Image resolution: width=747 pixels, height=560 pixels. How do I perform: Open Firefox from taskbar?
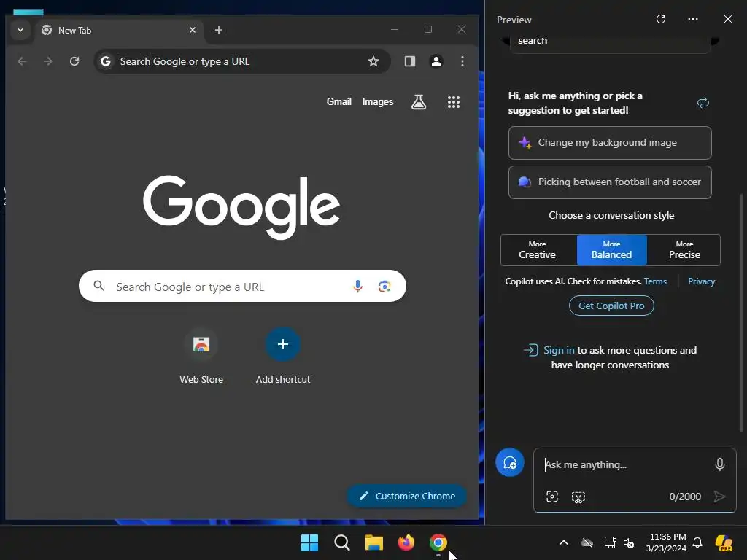406,542
